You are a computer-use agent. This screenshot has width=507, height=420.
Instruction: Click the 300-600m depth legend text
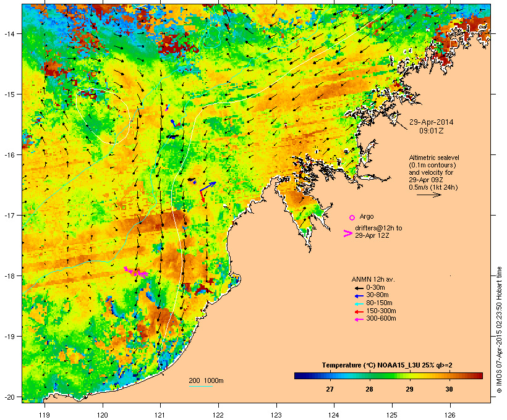click(x=381, y=319)
